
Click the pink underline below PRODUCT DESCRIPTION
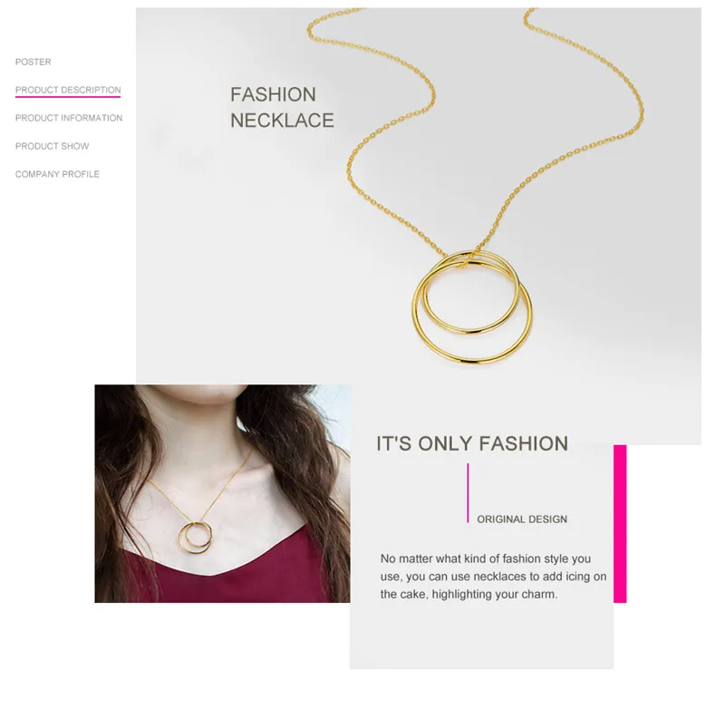click(x=68, y=97)
